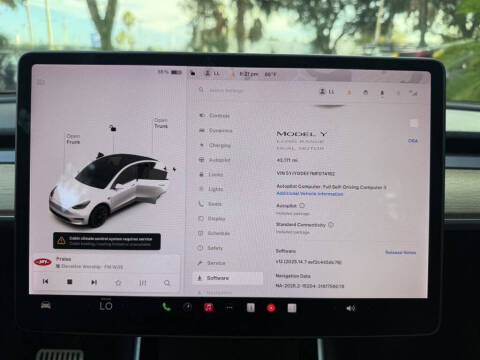This screenshot has height=360, width=480.
Task: Tap the odometer mileage reading
Action: (287, 160)
